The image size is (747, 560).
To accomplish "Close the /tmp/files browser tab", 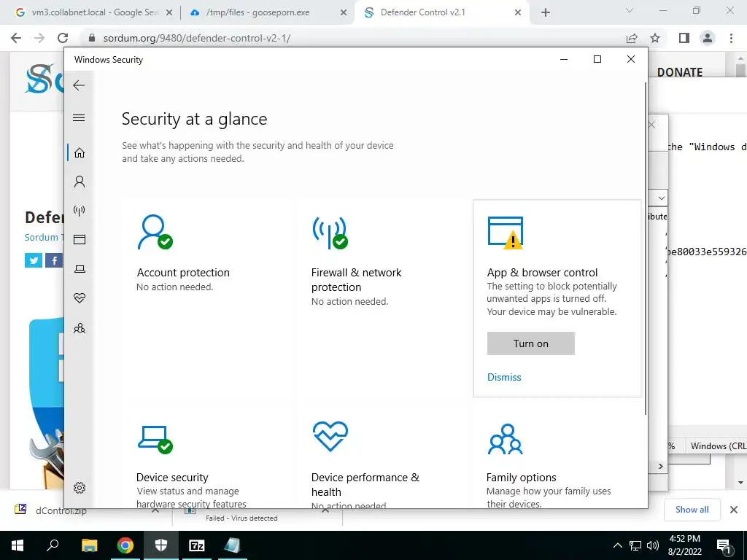I will pos(343,13).
